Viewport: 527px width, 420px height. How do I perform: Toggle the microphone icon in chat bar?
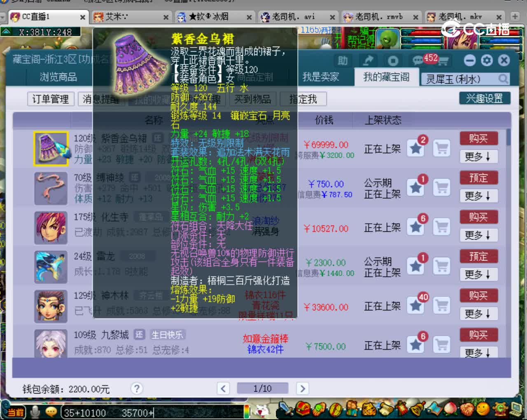point(36,412)
